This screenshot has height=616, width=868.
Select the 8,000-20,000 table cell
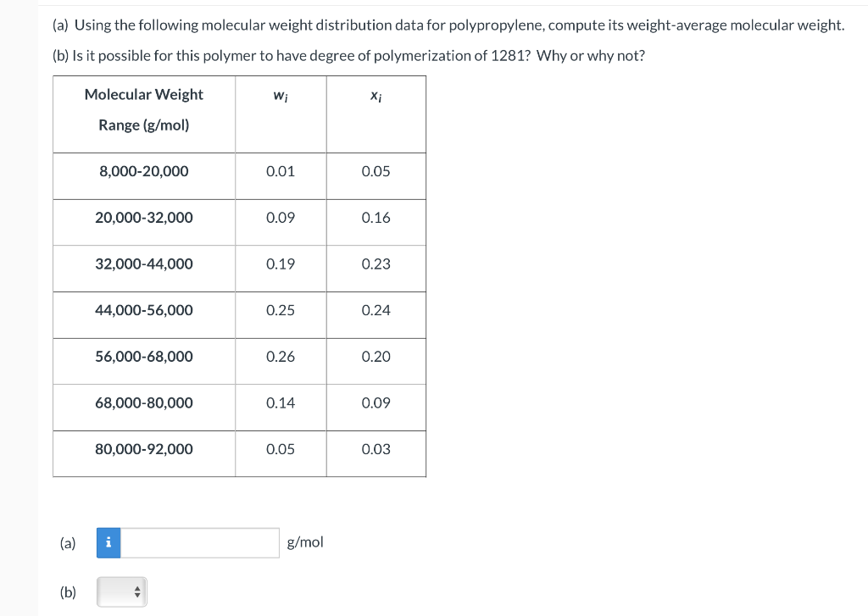tap(143, 171)
